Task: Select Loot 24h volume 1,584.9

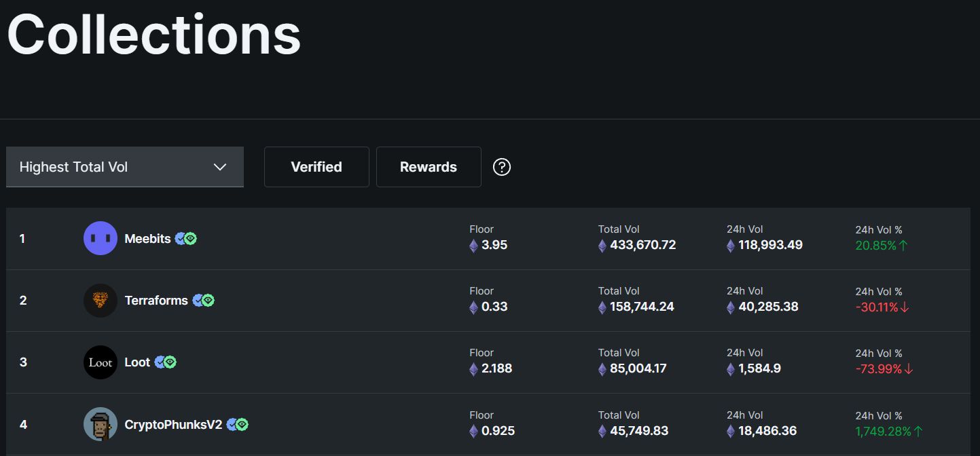Action: (x=760, y=368)
